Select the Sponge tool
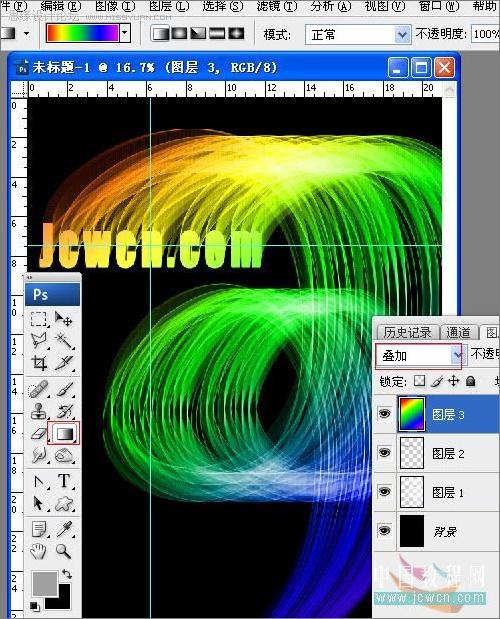The width and height of the screenshot is (500, 619). pyautogui.click(x=64, y=455)
